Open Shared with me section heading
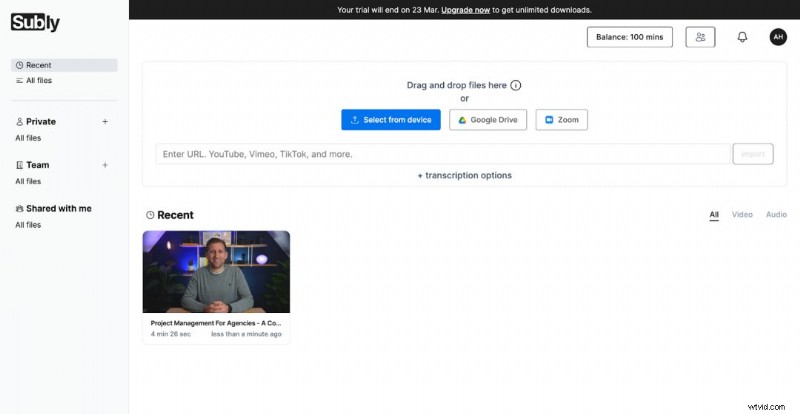Viewport: 800px width, 414px height. [x=54, y=208]
